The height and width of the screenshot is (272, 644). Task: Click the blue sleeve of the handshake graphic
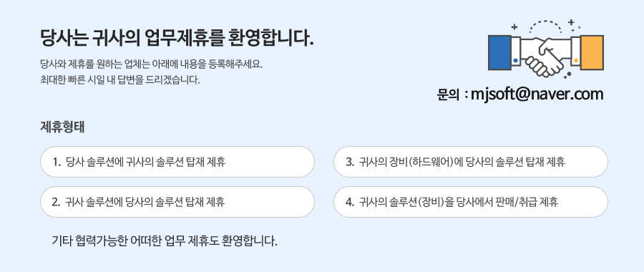tap(499, 52)
